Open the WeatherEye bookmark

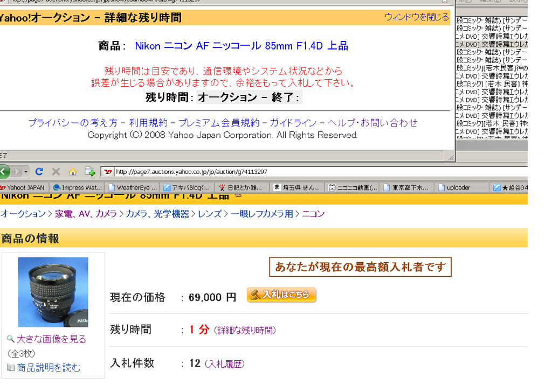133,188
